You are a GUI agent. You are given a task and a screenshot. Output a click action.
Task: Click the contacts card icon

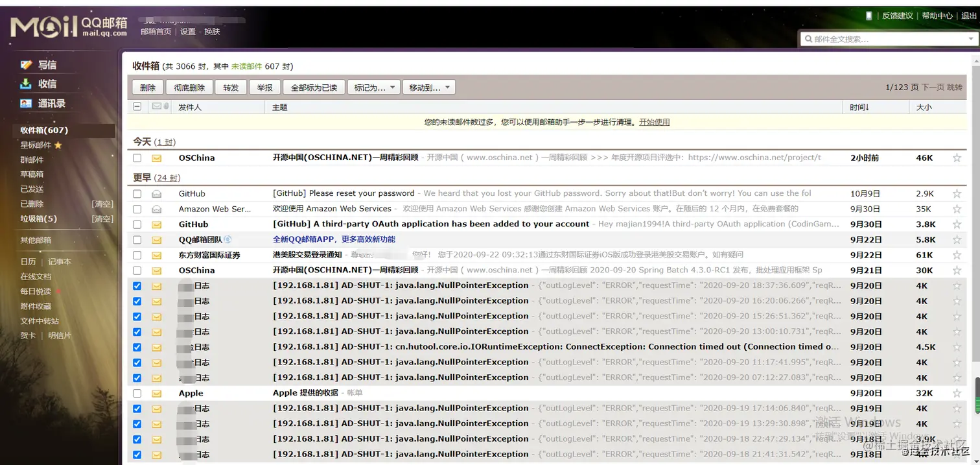tap(26, 103)
